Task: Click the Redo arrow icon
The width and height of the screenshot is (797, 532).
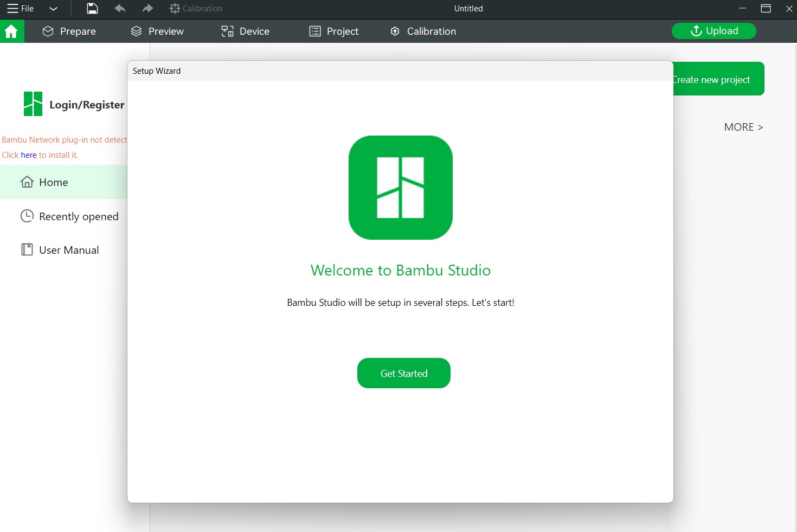Action: 147,9
